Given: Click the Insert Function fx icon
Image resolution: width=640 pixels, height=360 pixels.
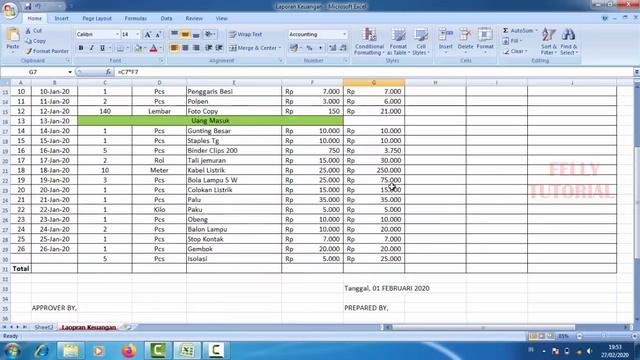Looking at the screenshot, I should point(108,72).
